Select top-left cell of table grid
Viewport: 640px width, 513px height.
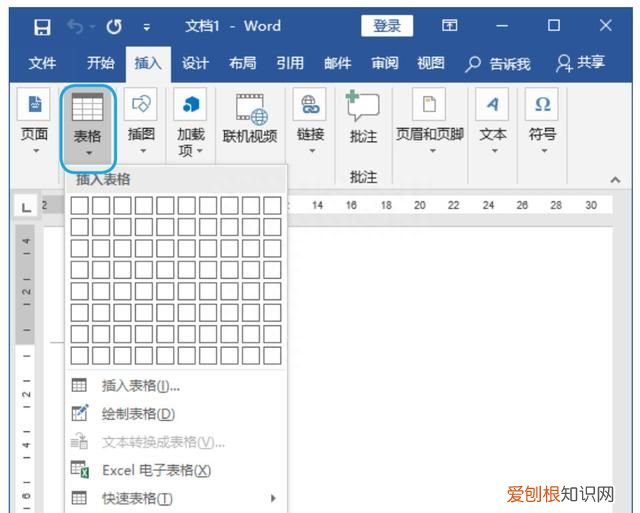79,206
